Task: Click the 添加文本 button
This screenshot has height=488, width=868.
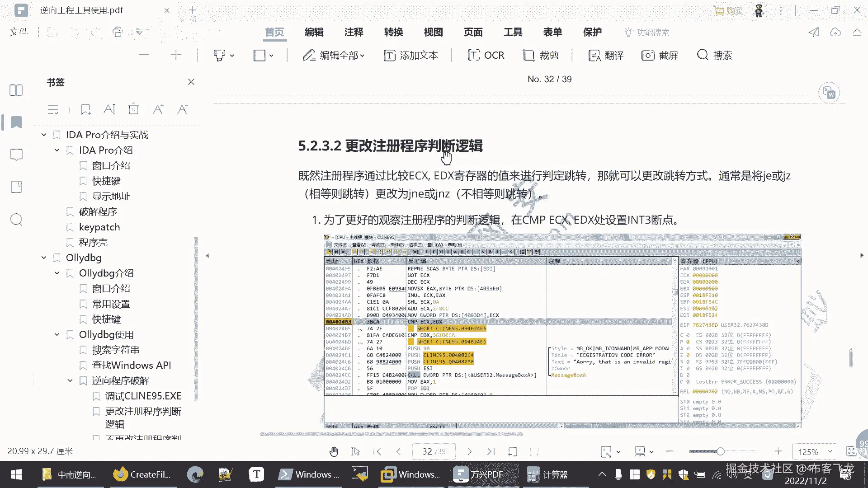Action: [x=410, y=55]
